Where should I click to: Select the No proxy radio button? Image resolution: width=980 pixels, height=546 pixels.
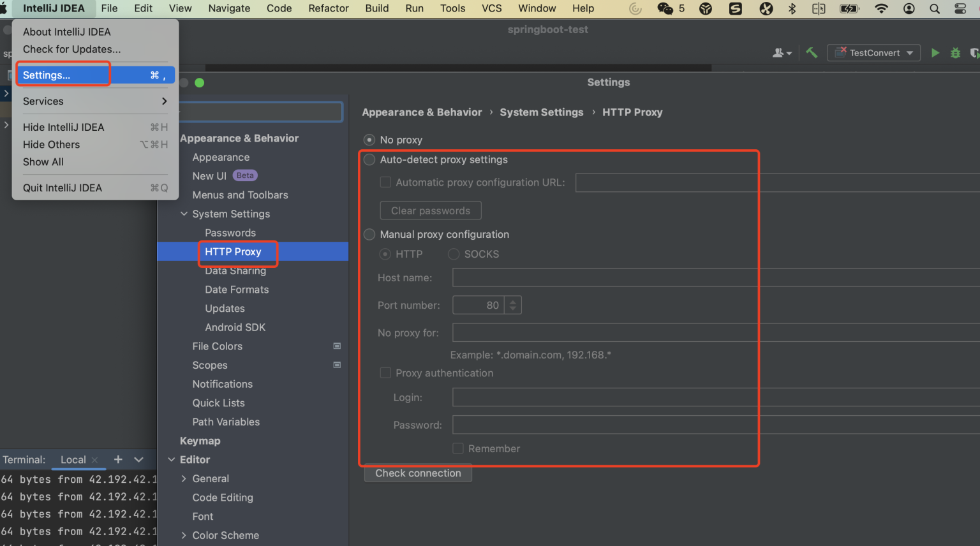click(369, 140)
